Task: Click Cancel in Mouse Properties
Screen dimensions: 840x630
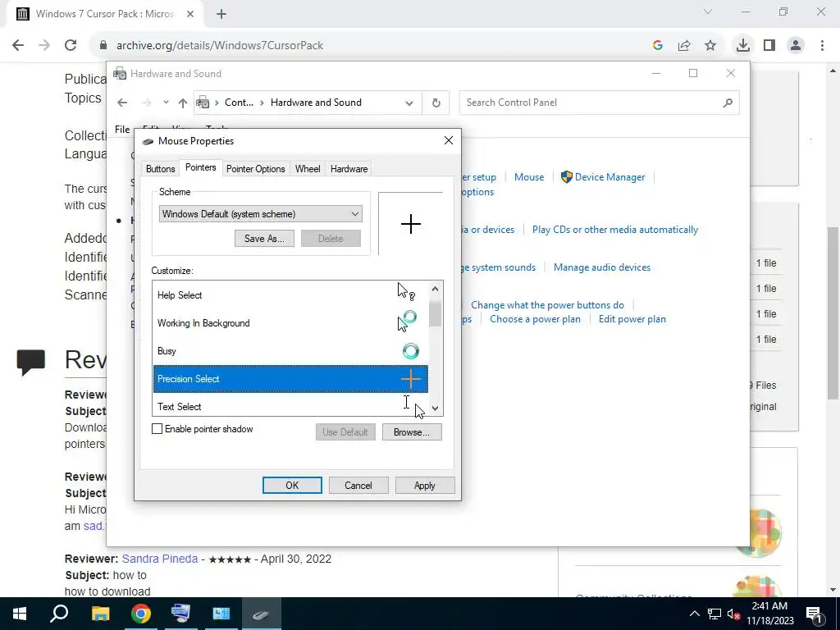Action: point(358,486)
